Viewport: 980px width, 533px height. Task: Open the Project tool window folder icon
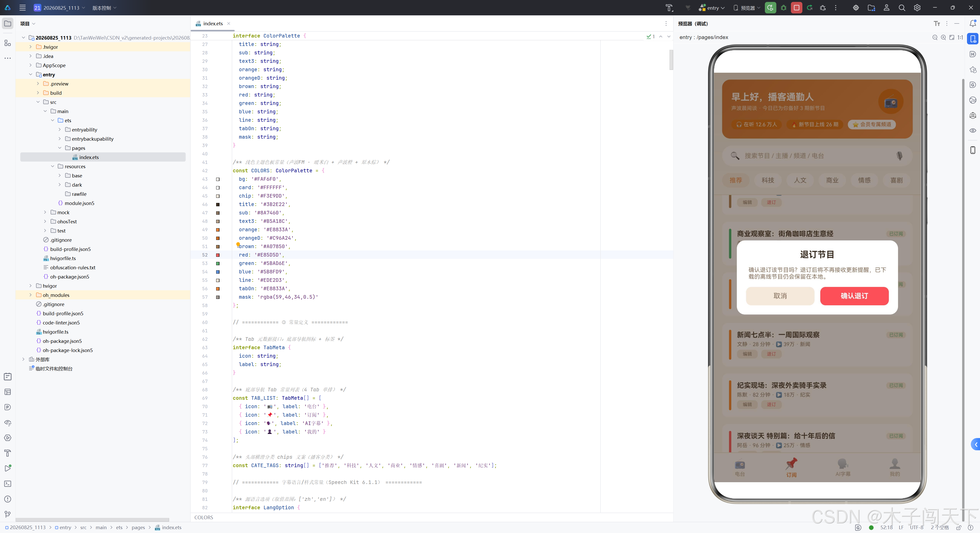[8, 23]
